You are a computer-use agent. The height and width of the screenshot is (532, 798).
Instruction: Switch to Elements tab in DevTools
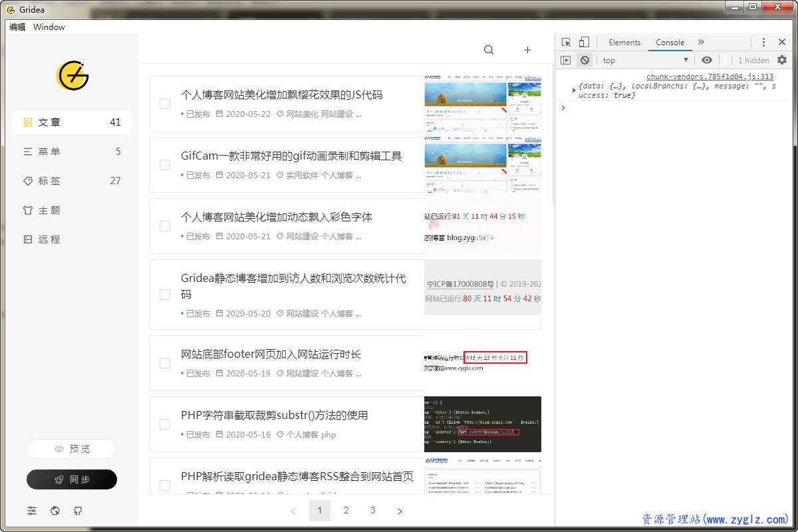tap(624, 42)
